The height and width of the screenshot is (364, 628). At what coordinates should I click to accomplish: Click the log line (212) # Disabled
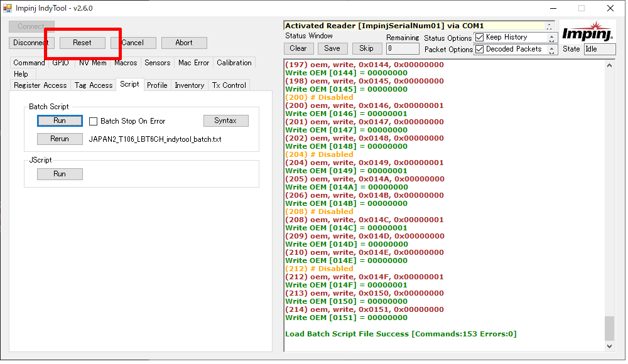(x=319, y=269)
